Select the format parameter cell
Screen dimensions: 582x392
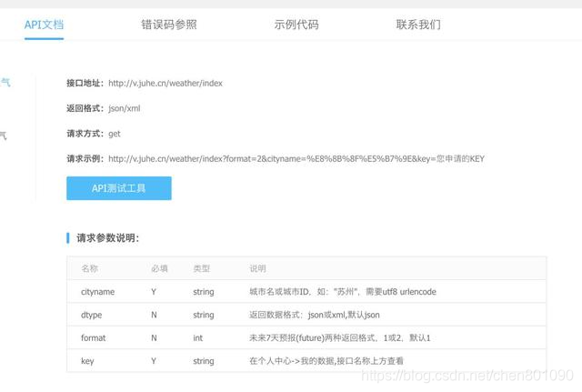click(x=93, y=337)
